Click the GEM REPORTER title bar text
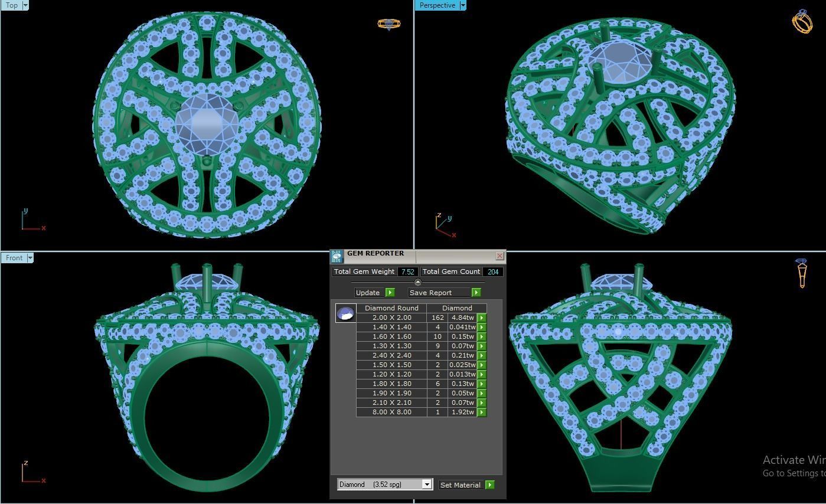Image resolution: width=826 pixels, height=504 pixels. (376, 253)
